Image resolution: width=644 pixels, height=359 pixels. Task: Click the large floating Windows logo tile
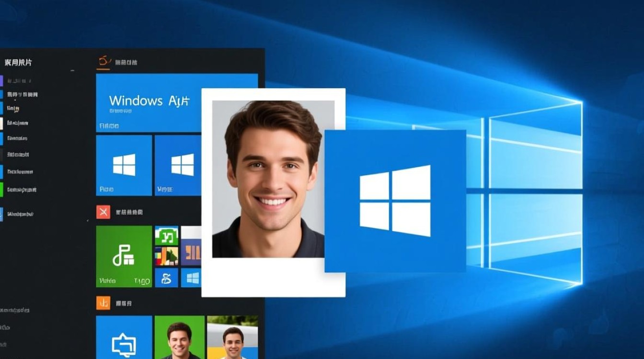[395, 201]
